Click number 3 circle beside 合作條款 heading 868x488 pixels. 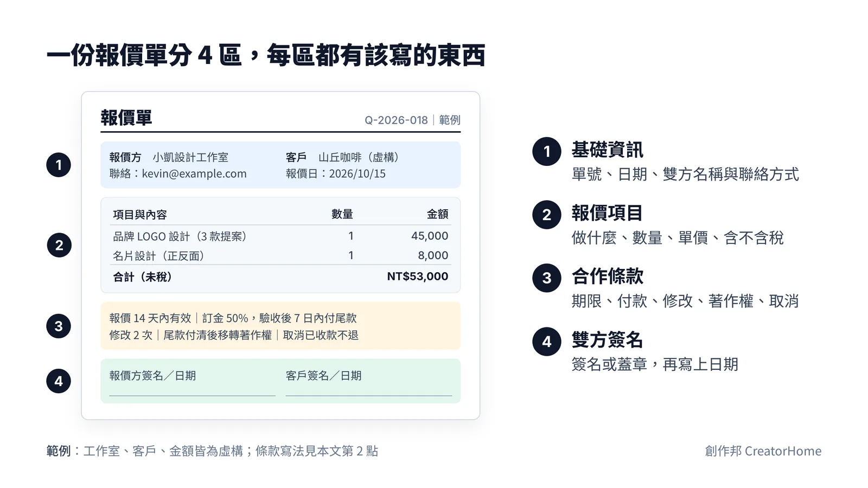[x=546, y=278]
